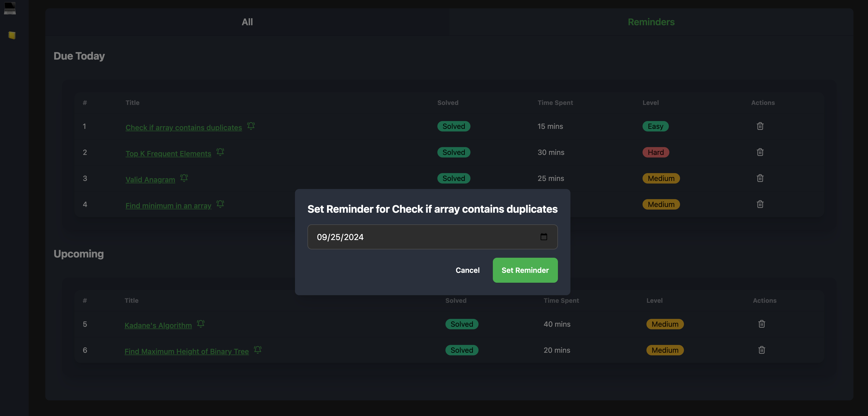Screen dimensions: 868x416
Task: Switch to the Reminders tab
Action: tap(651, 22)
